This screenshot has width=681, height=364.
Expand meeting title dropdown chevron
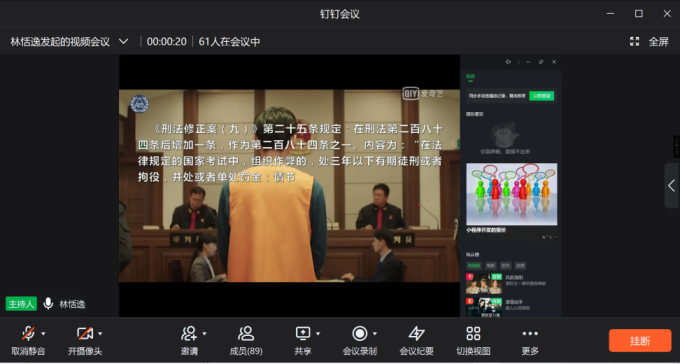124,42
